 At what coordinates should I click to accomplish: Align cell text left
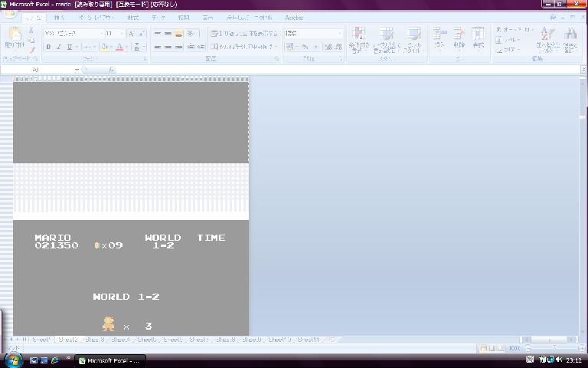coord(158,47)
